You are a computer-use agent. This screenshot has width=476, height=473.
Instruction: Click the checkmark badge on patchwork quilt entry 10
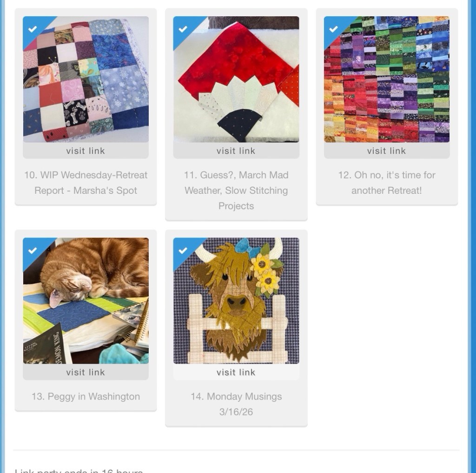pyautogui.click(x=32, y=29)
